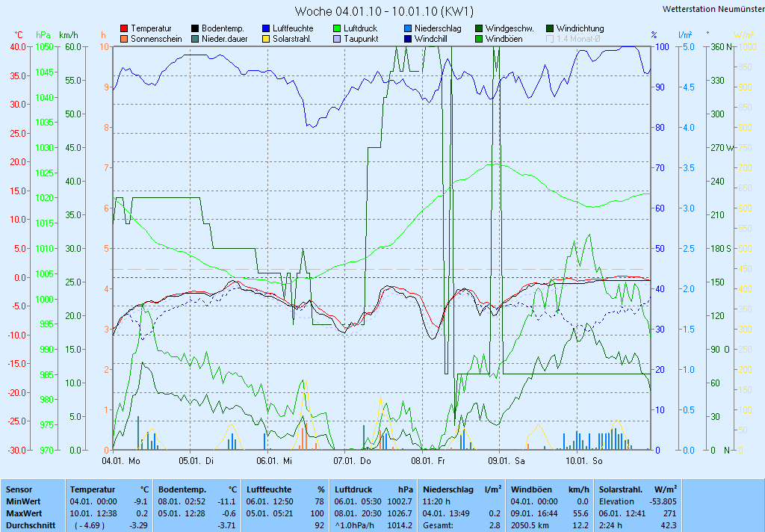Click the '08.01. Fr' date label
Image resolution: width=765 pixels, height=532 pixels.
(x=428, y=461)
